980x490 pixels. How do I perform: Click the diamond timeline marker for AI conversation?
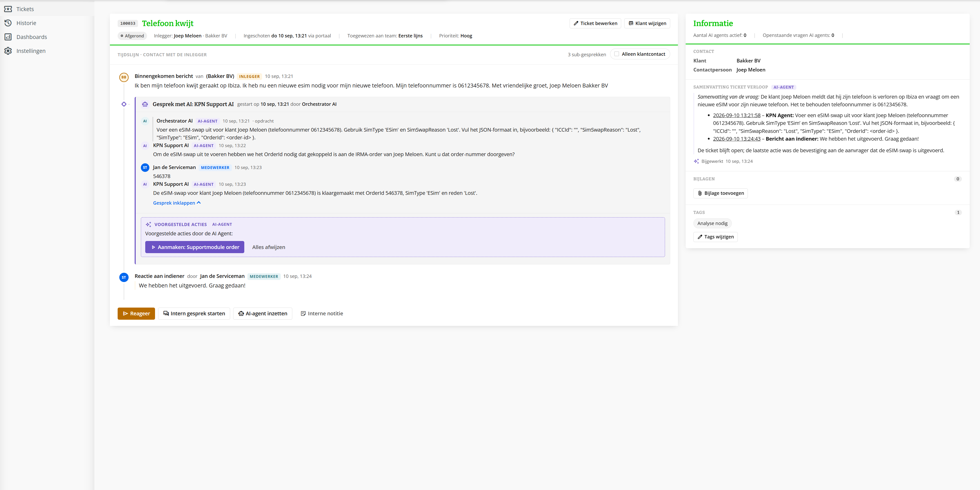pyautogui.click(x=124, y=104)
